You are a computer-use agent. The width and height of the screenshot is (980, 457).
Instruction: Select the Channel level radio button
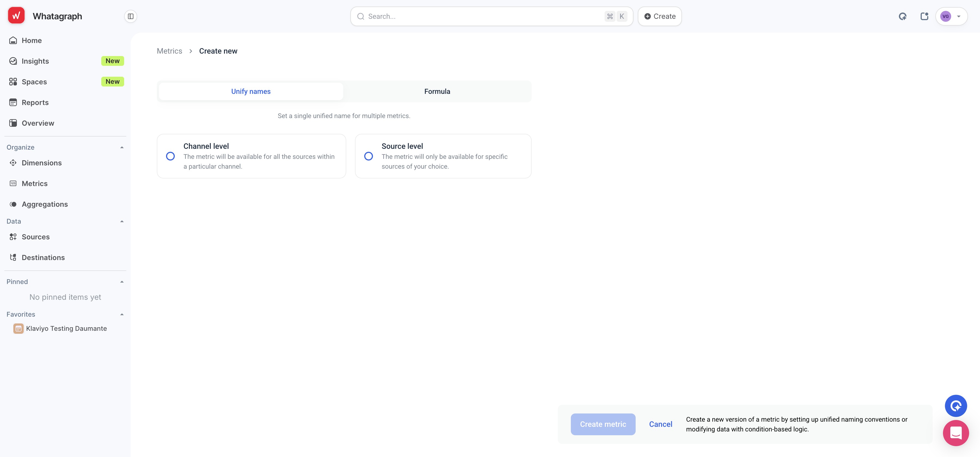[x=170, y=156]
